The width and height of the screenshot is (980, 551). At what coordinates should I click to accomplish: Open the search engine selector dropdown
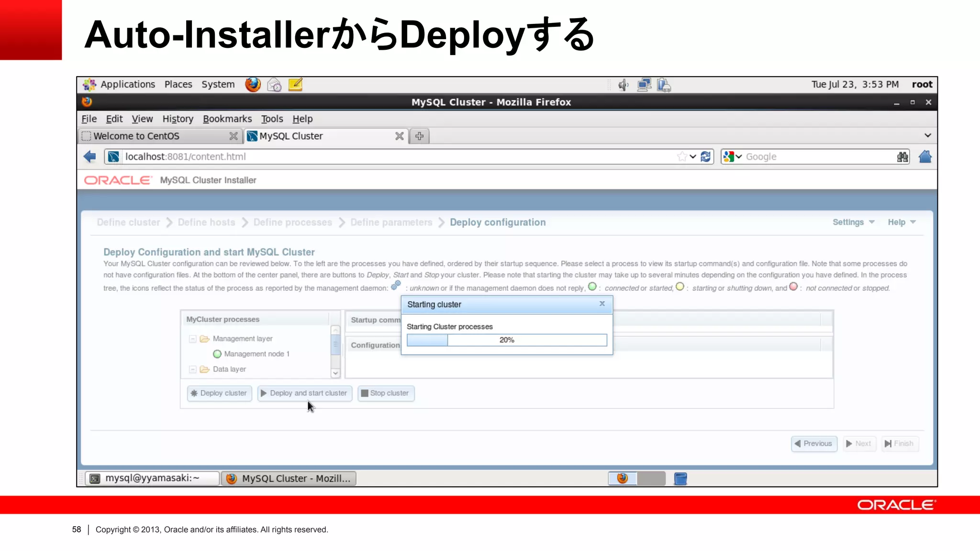point(733,156)
